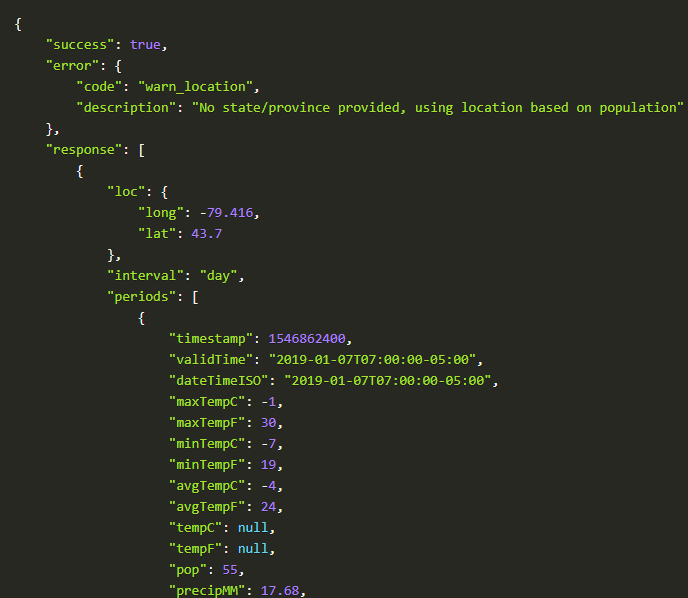Select the avgTempC value -4
The height and width of the screenshot is (598, 688).
click(269, 486)
